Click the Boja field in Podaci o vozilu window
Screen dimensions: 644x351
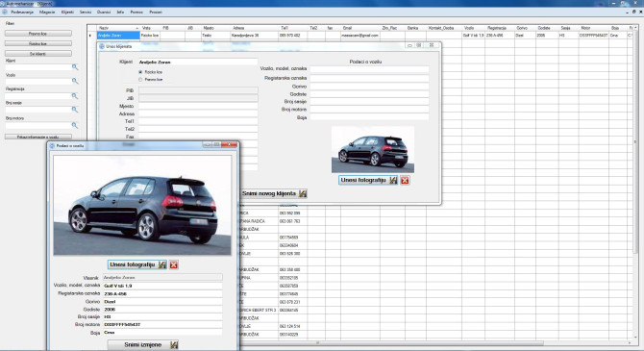coord(162,332)
